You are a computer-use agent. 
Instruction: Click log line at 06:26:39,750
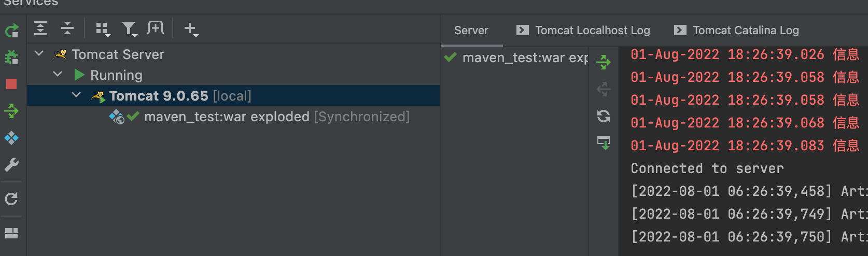pyautogui.click(x=749, y=237)
